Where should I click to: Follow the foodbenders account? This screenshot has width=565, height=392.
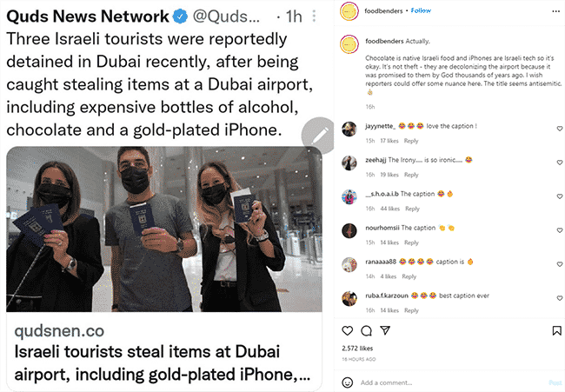[x=421, y=10]
